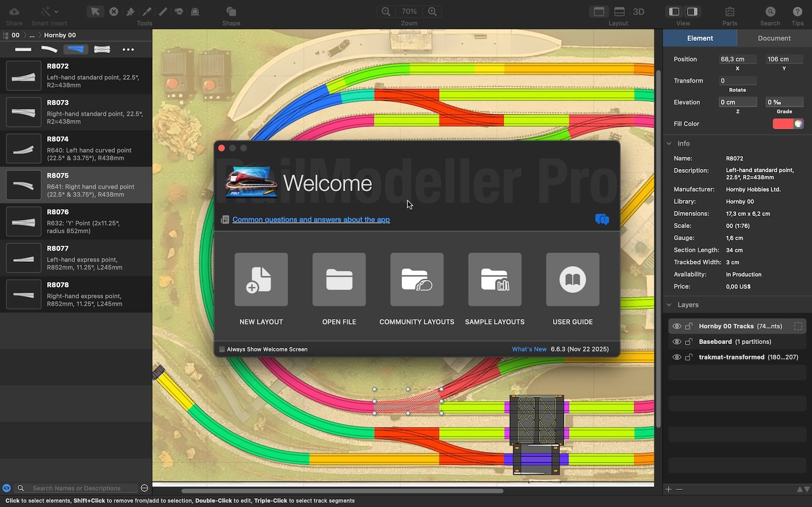Click the Search Names or Descriptions field

click(x=83, y=488)
